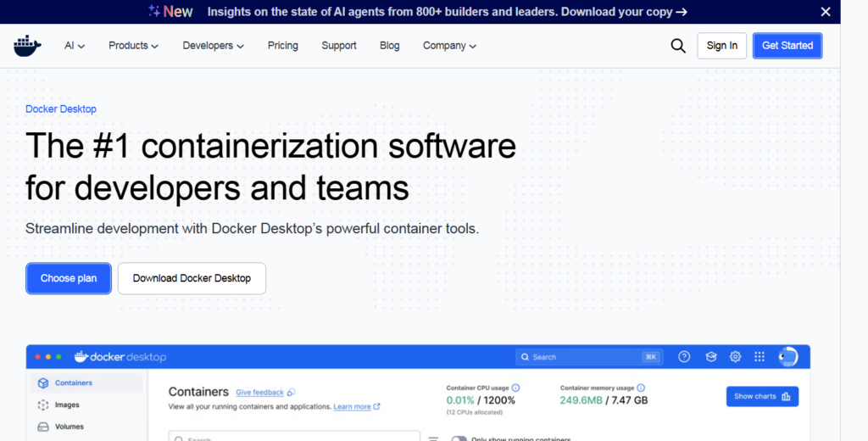Click the docker desktop logo in app title bar
Image resolution: width=868 pixels, height=441 pixels.
(120, 357)
